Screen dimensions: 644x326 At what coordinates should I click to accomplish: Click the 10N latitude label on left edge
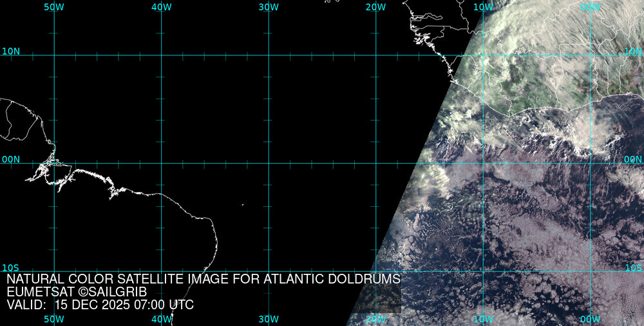click(11, 51)
